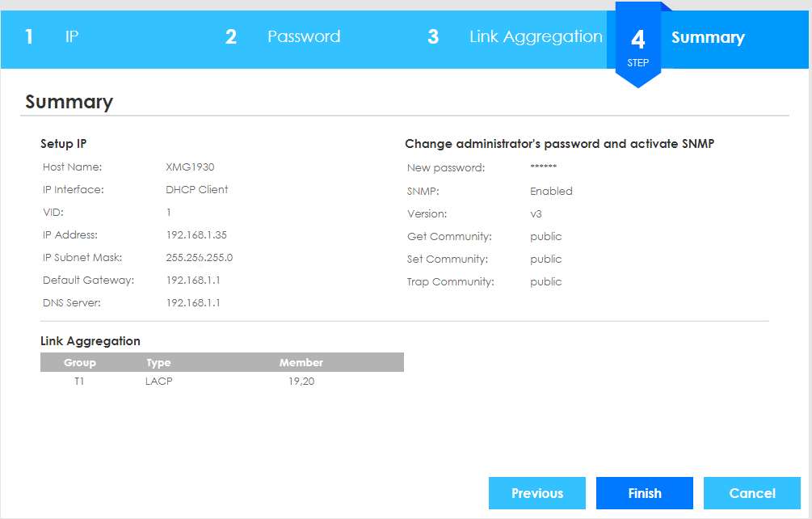Click the host name value XMG1930

pyautogui.click(x=190, y=167)
